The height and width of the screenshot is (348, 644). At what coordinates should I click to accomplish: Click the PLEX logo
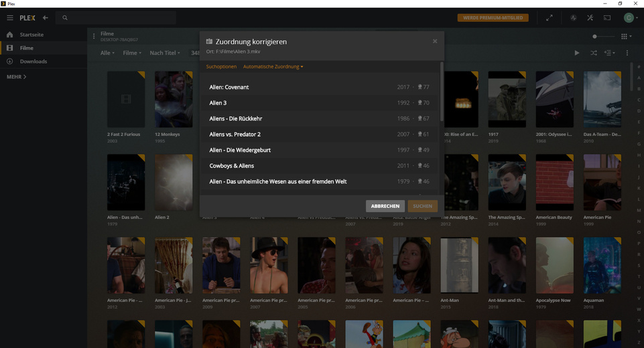tap(27, 17)
